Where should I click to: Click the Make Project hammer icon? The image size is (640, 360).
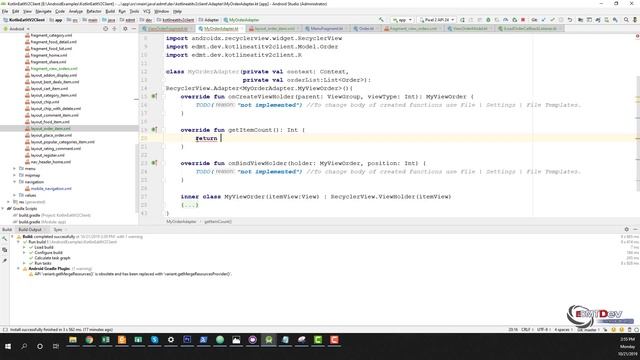coord(381,20)
